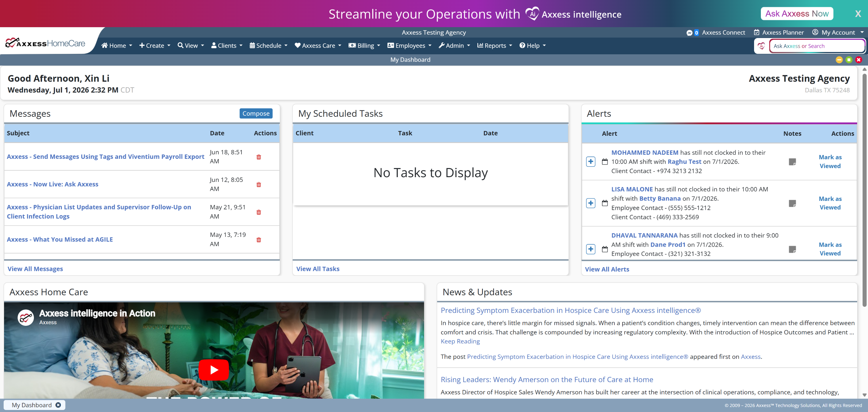Delete the Now Live: Ask Axxess message

(259, 185)
